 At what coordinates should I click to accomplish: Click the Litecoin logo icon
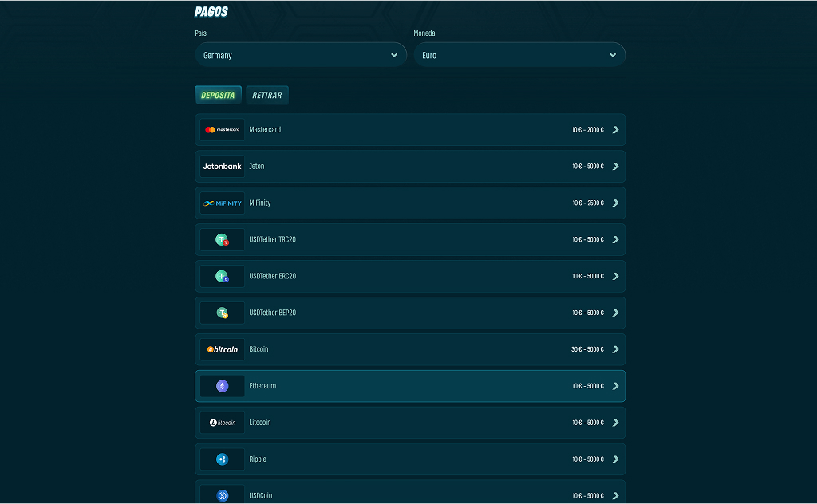click(223, 423)
